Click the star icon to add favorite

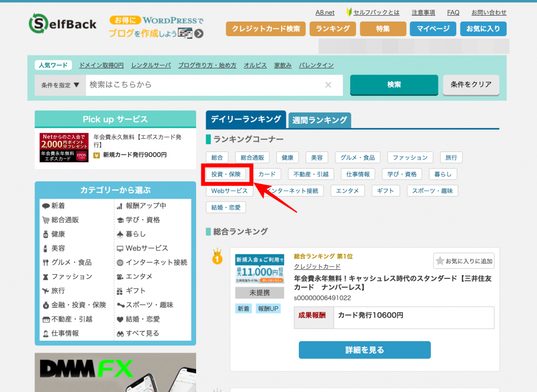coord(441,261)
